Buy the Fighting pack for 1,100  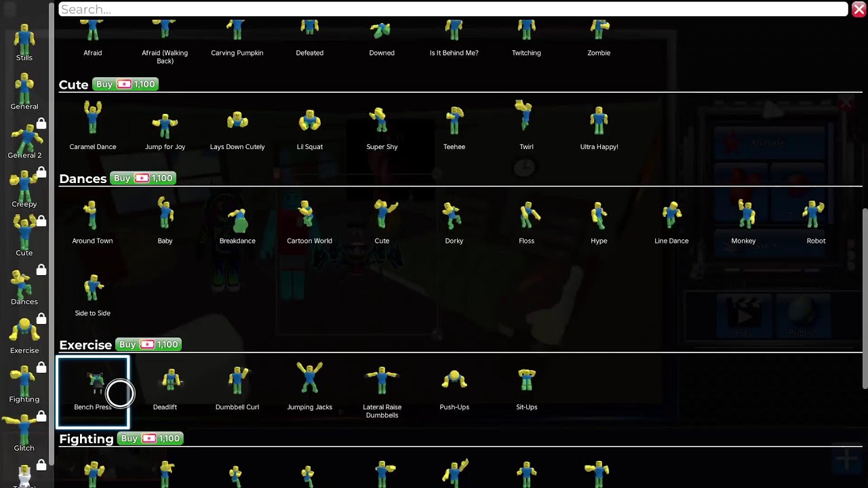(151, 439)
